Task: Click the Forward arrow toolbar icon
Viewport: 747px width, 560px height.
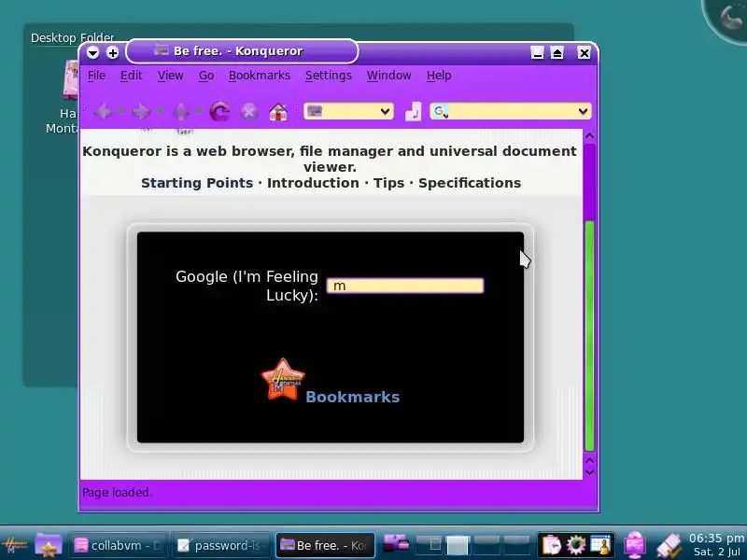Action: (141, 112)
